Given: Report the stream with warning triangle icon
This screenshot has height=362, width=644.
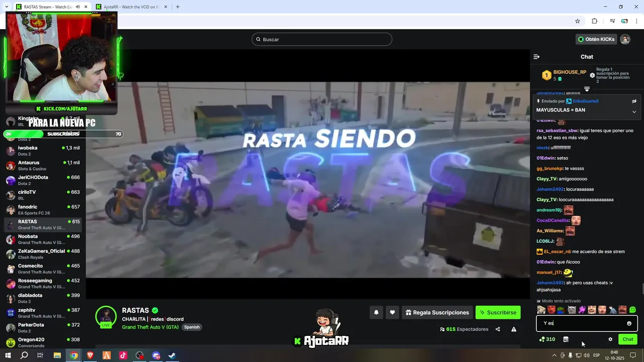Looking at the screenshot, I should click(x=514, y=329).
